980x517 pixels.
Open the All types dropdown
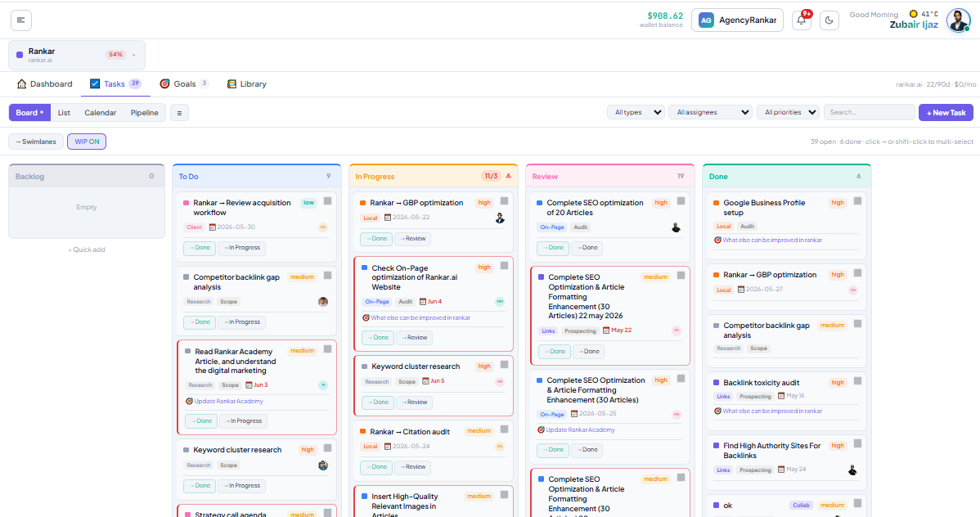[x=636, y=113]
